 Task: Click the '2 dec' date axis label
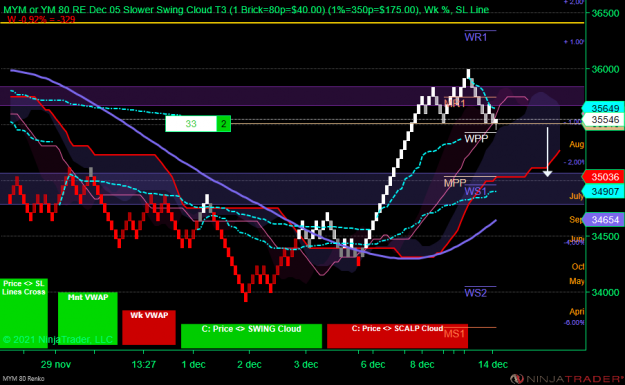point(250,364)
